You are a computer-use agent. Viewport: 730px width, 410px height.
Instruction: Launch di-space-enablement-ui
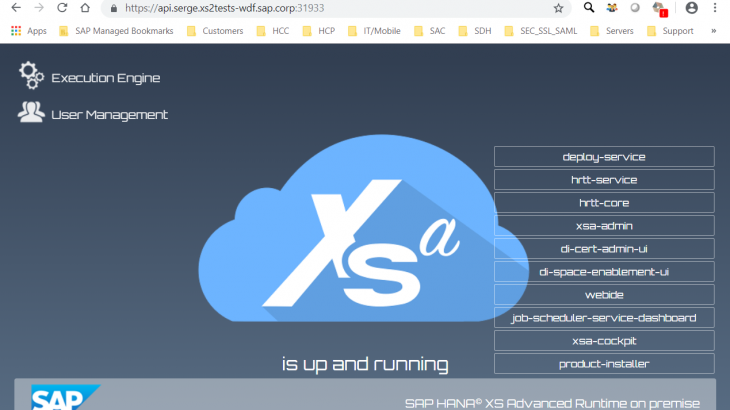pos(604,272)
